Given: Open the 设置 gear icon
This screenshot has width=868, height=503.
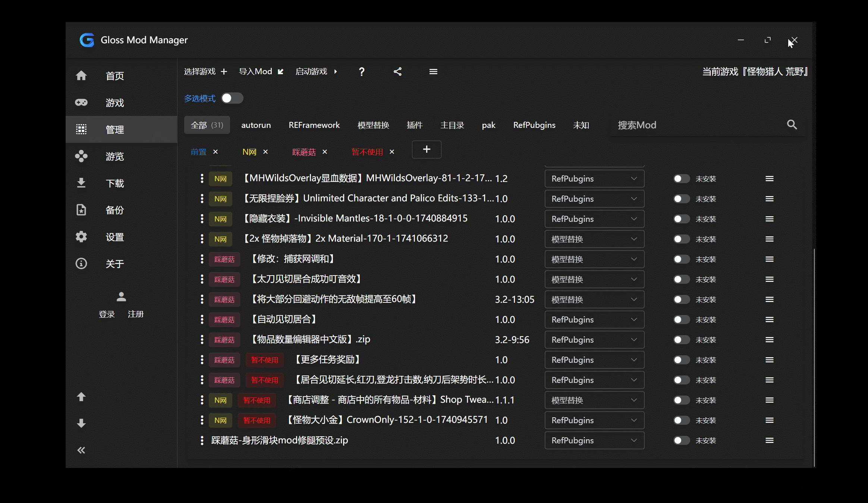Looking at the screenshot, I should click(81, 237).
